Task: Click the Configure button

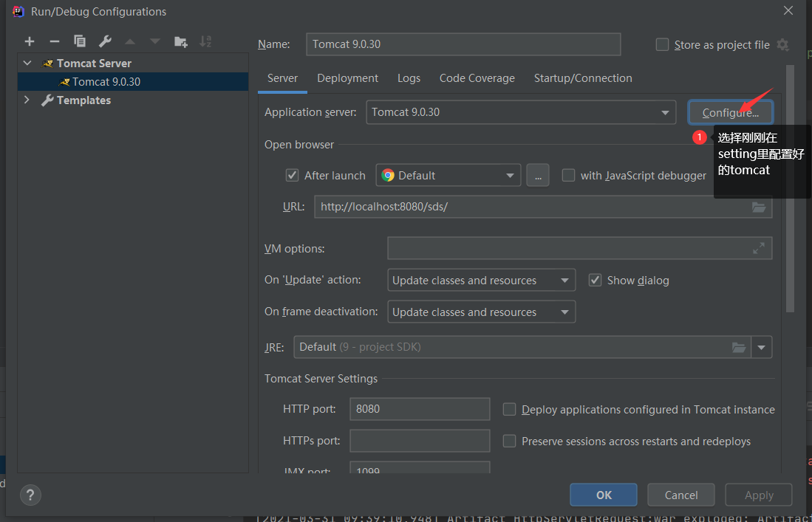Action: pyautogui.click(x=730, y=112)
